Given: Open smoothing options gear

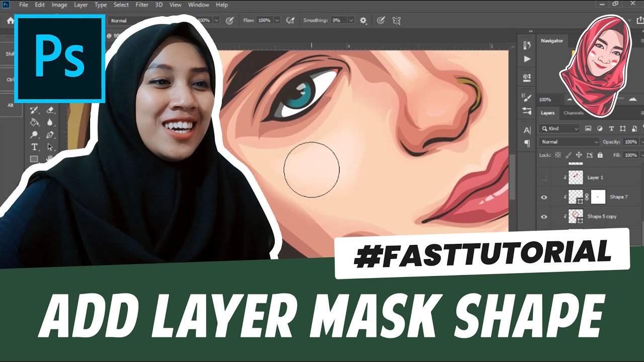Looking at the screenshot, I should [363, 21].
